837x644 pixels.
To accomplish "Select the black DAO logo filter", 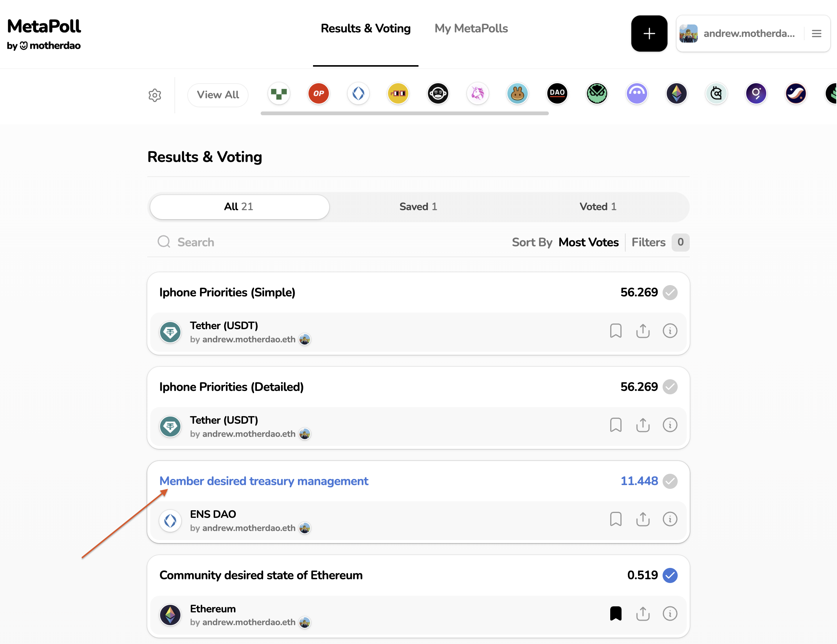I will coord(557,93).
